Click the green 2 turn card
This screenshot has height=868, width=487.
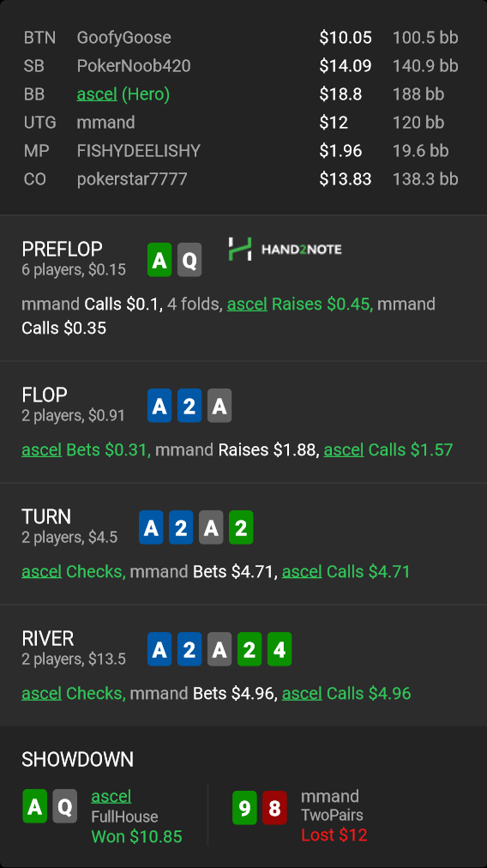(241, 527)
